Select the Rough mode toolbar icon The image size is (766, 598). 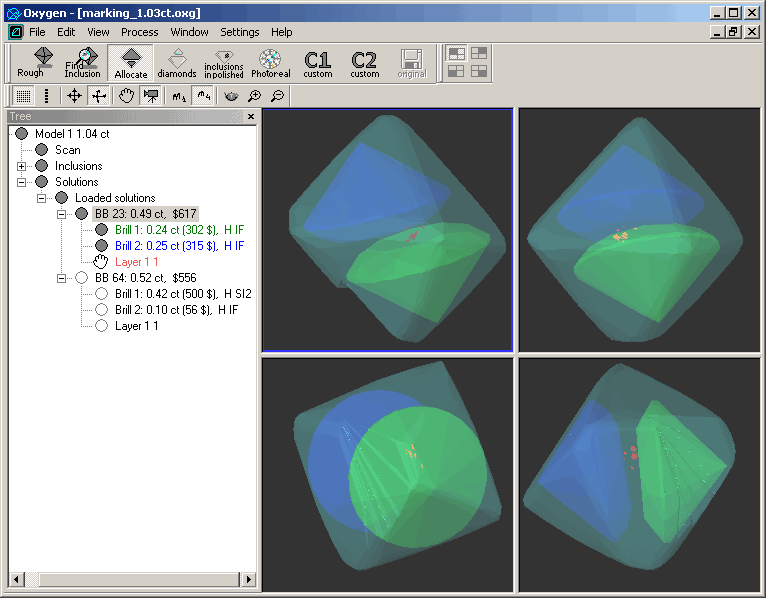coord(30,62)
